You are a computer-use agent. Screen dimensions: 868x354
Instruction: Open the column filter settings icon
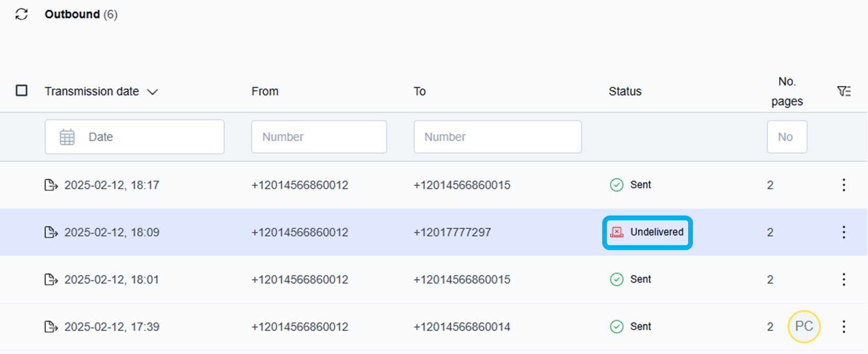(x=844, y=91)
